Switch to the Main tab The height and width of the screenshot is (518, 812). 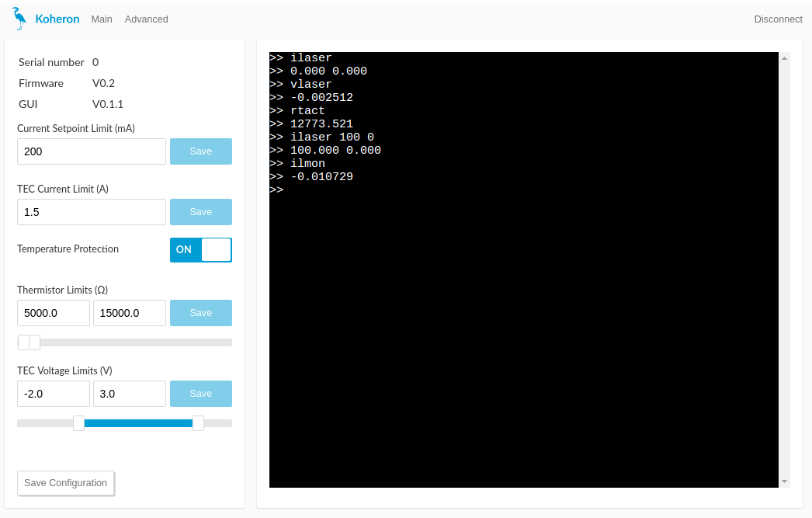coord(102,19)
